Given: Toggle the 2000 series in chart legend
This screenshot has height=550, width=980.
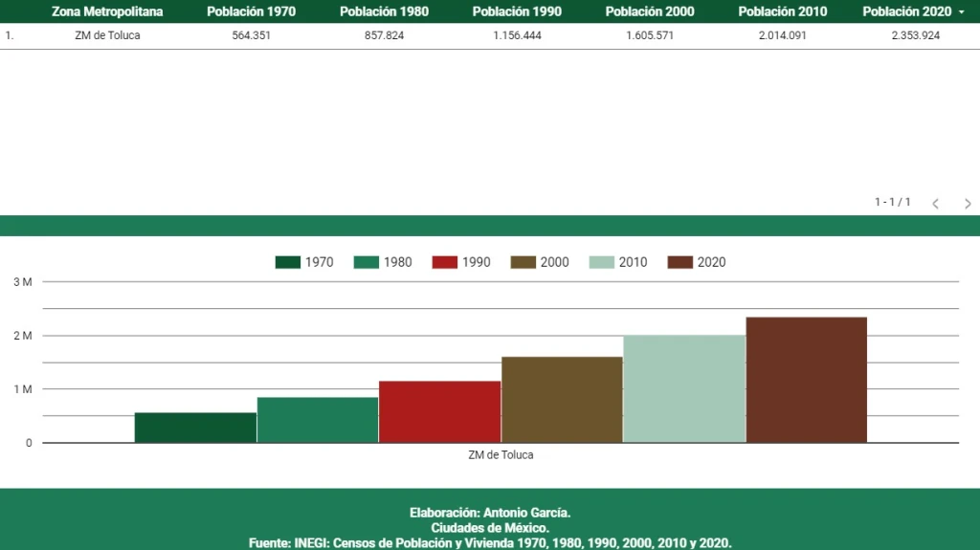Looking at the screenshot, I should pyautogui.click(x=540, y=262).
